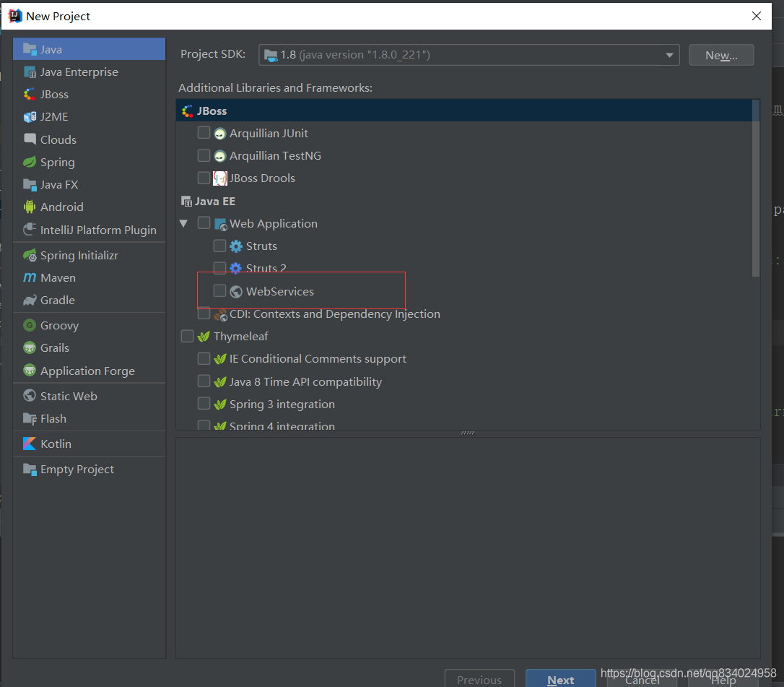Screen dimensions: 784x687
Task: Click the Application Forge icon
Action: (30, 371)
